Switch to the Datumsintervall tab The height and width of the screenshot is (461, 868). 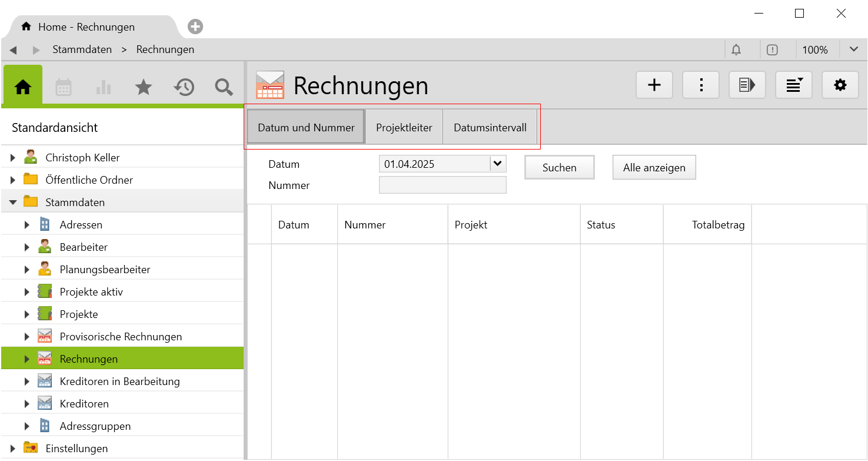pos(490,128)
